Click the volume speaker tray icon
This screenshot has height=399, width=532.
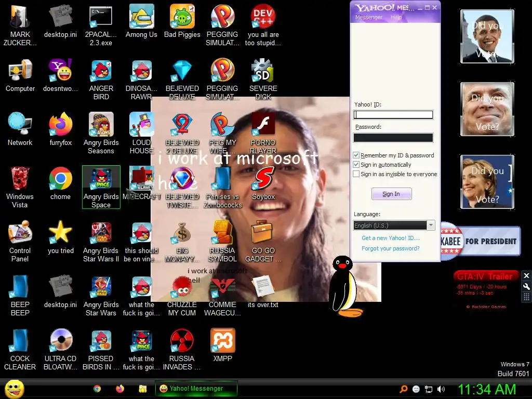click(441, 389)
